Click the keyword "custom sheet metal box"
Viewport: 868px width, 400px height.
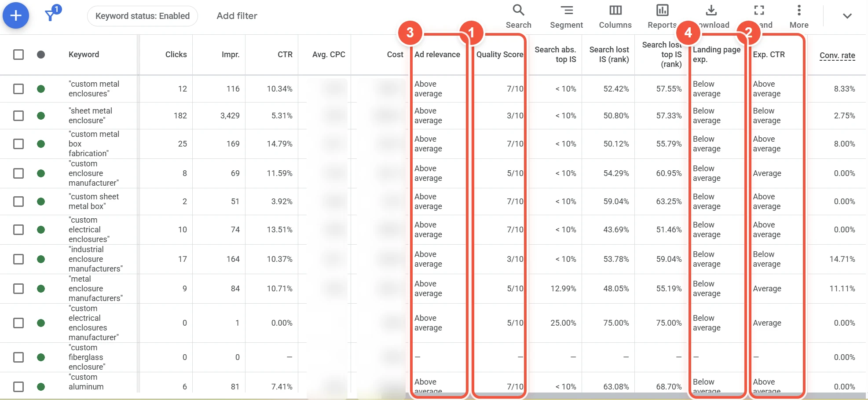[94, 202]
